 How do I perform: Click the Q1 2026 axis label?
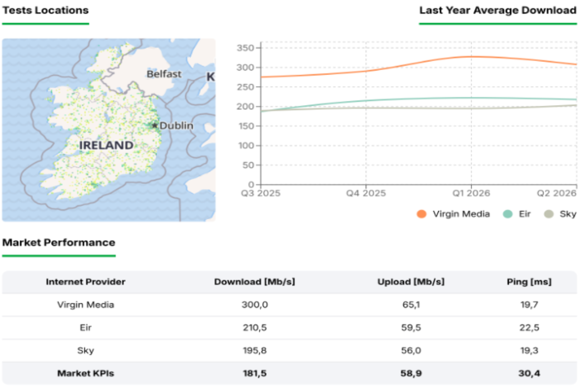pos(471,193)
